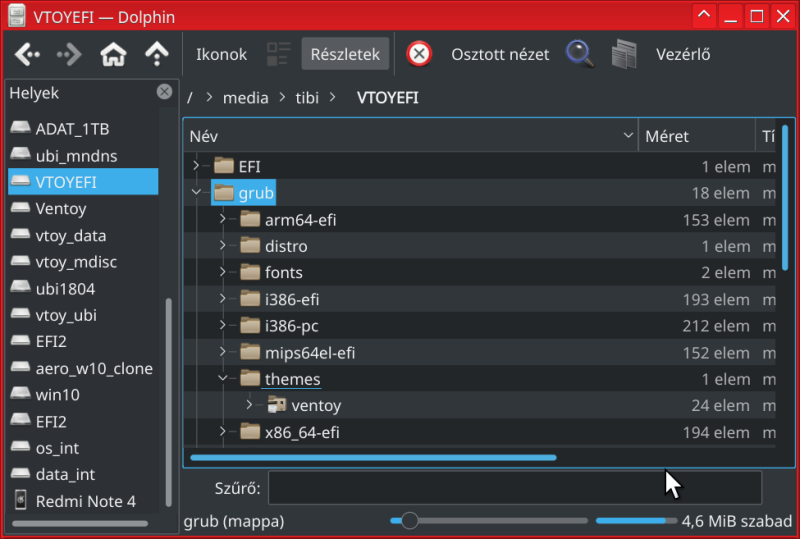Viewport: 800px width, 539px height.
Task: Open the home folder icon
Action: coord(113,54)
